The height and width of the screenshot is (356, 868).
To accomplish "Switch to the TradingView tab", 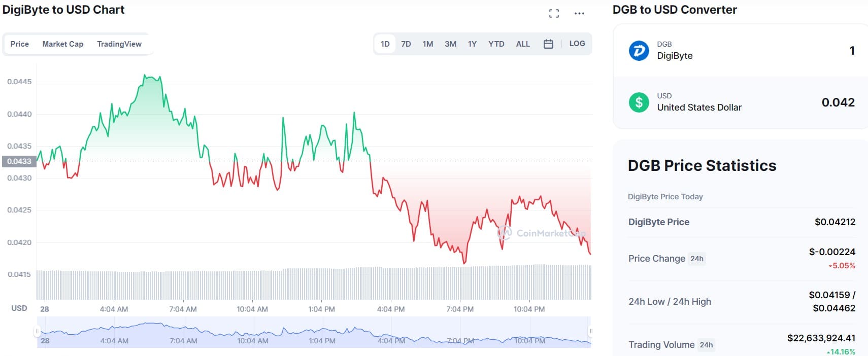I will point(119,44).
